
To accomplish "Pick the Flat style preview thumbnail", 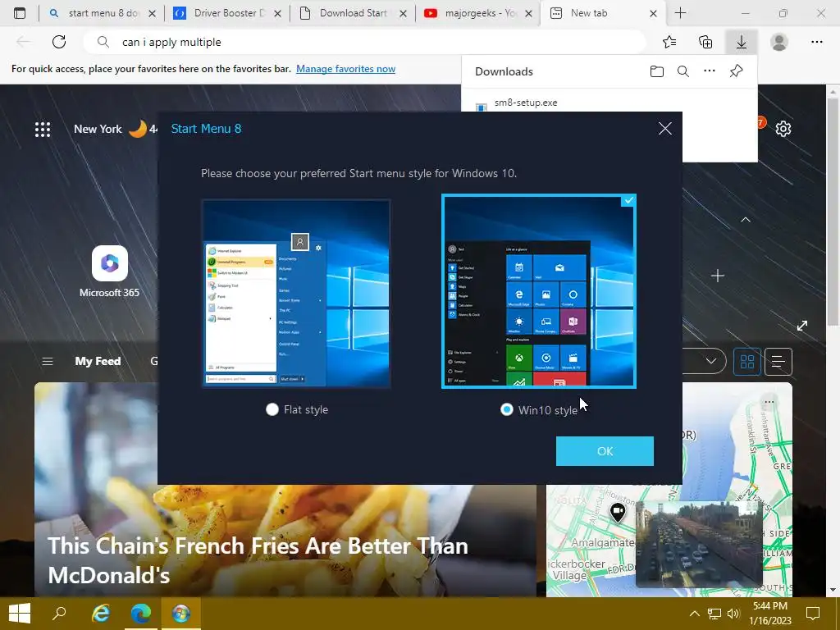I will (x=295, y=293).
